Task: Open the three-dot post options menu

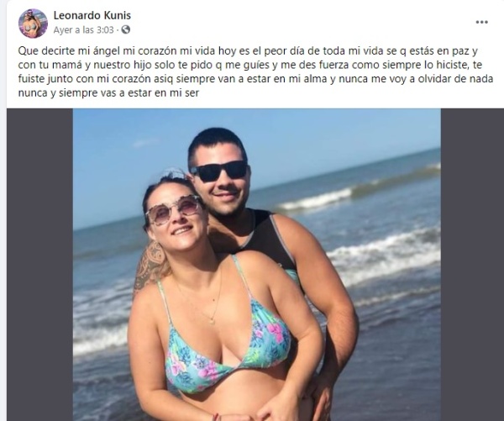Action: point(481,22)
